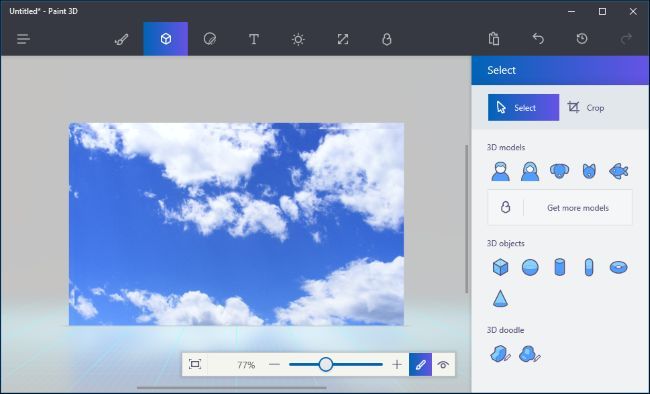Select the sharp edge 3D doodle tool
Image resolution: width=650 pixels, height=394 pixels.
coord(500,354)
